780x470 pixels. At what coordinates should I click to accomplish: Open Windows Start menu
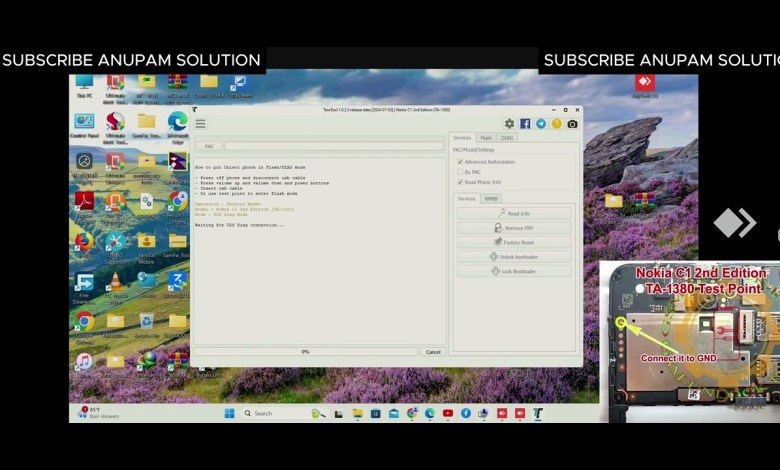click(x=229, y=413)
